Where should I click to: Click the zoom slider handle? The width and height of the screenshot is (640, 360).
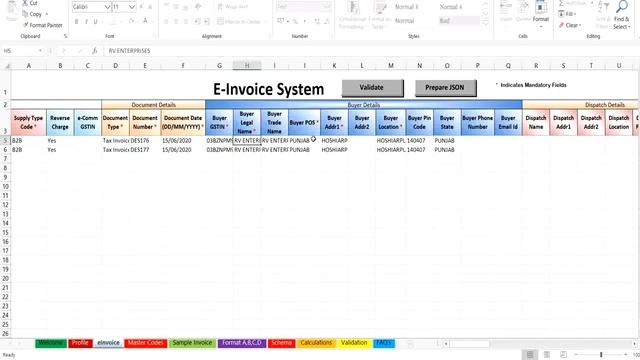(601, 355)
